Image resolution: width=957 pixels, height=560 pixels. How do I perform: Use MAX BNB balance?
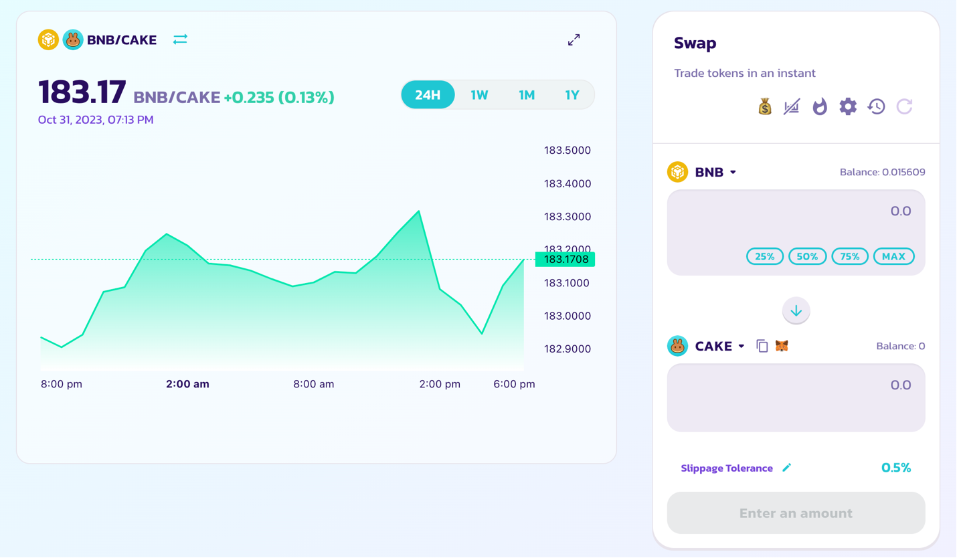pyautogui.click(x=894, y=256)
